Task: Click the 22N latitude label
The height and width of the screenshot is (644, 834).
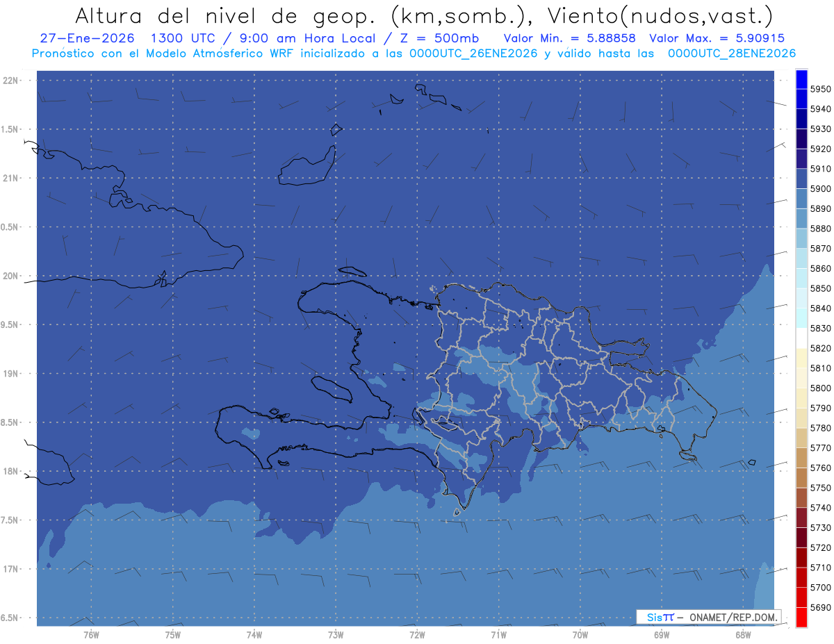Action: coord(10,80)
